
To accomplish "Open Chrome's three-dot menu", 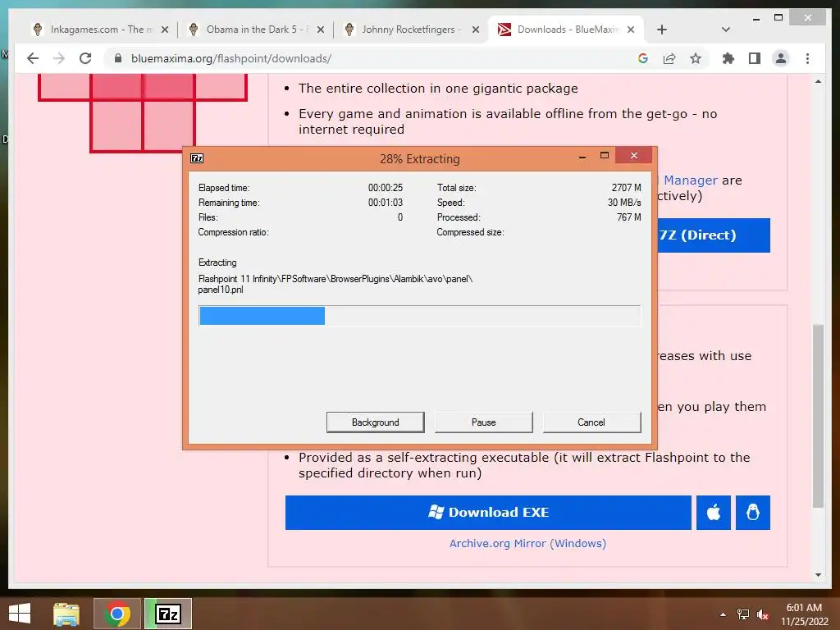I will 807,58.
